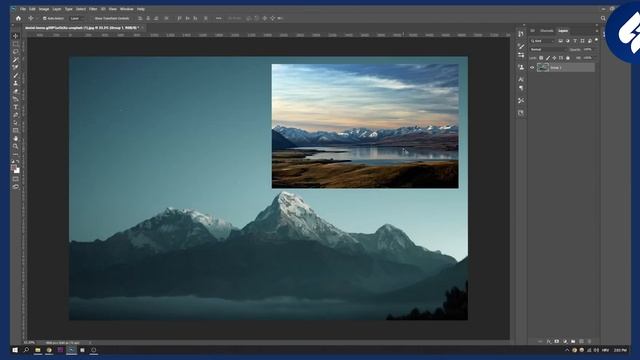
Task: Click lock transparent pixels icon
Action: (x=541, y=58)
